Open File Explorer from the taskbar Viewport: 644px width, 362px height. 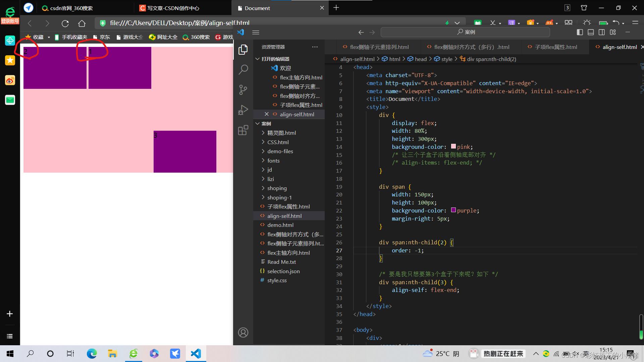tap(112, 354)
